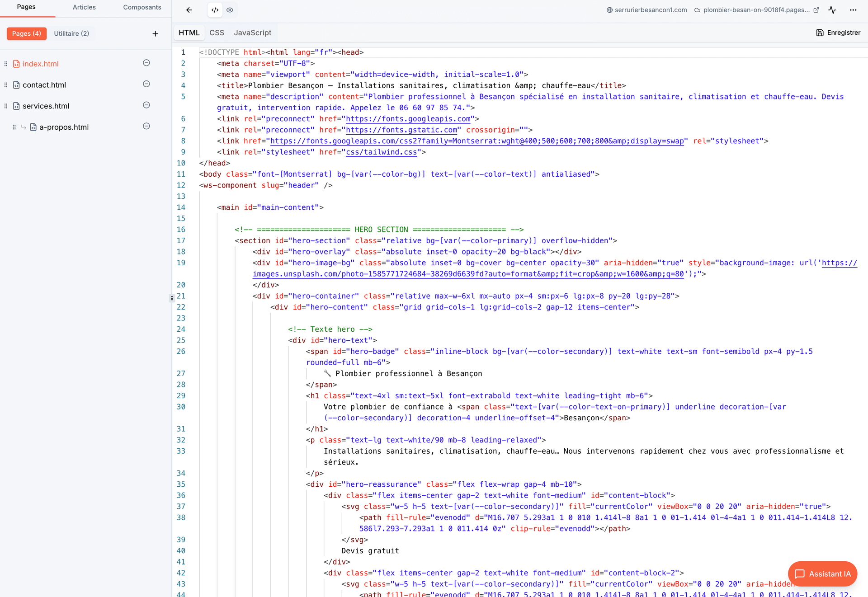The image size is (868, 597).
Task: Click the sidebar resize grip handle
Action: click(172, 298)
